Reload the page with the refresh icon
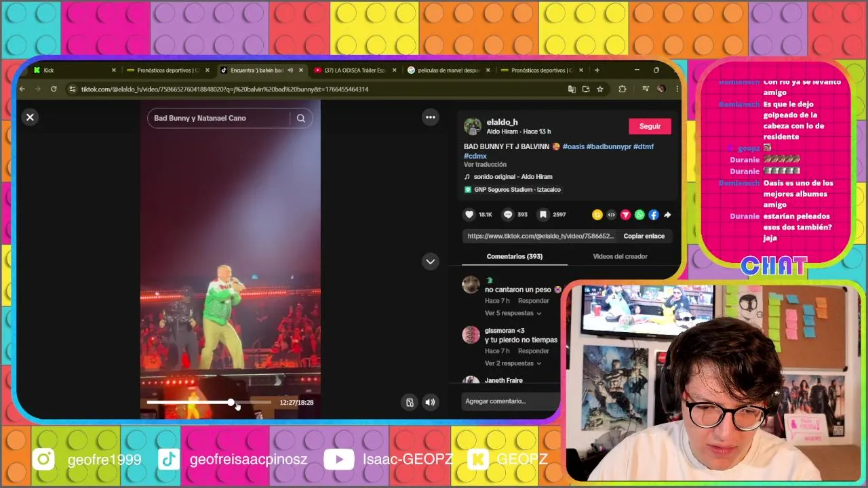Screen dimensions: 868x488 point(54,89)
